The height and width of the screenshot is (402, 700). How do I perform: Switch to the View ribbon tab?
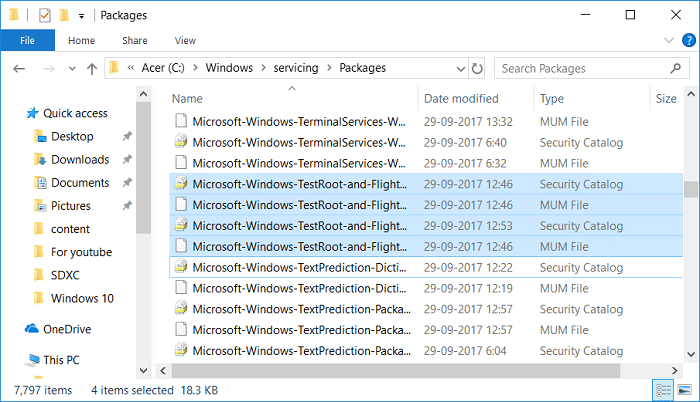185,41
